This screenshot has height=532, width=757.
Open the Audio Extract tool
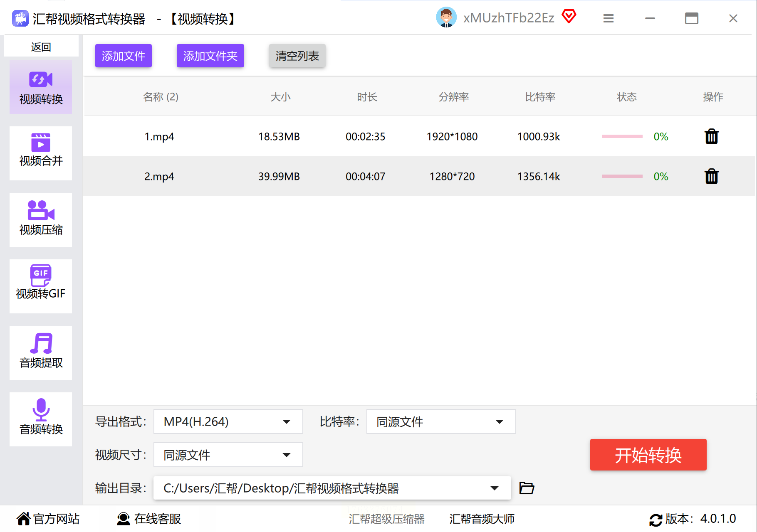[x=41, y=352]
